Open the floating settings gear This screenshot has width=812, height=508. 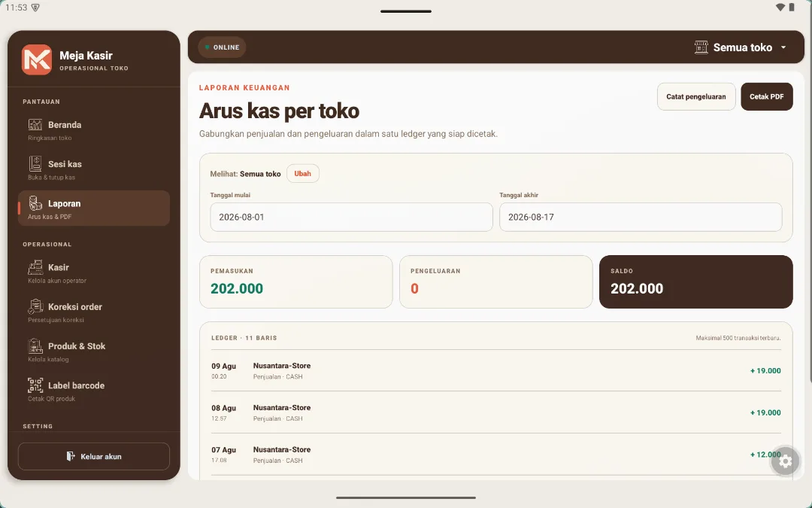click(785, 461)
